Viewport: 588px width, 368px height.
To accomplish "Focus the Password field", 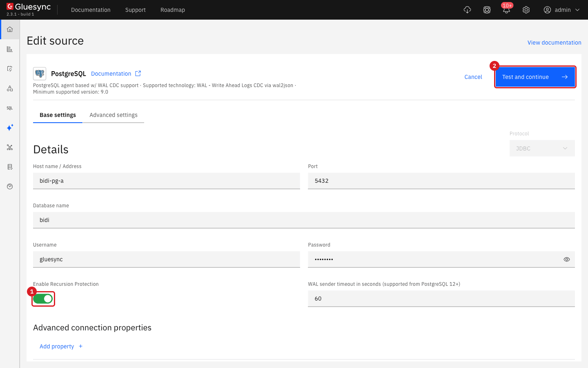I will pos(441,259).
